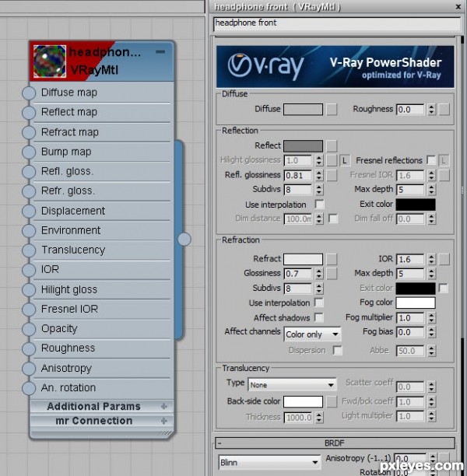Click the Refl. glossiness value field
Image resolution: width=467 pixels, height=476 pixels.
tap(298, 175)
